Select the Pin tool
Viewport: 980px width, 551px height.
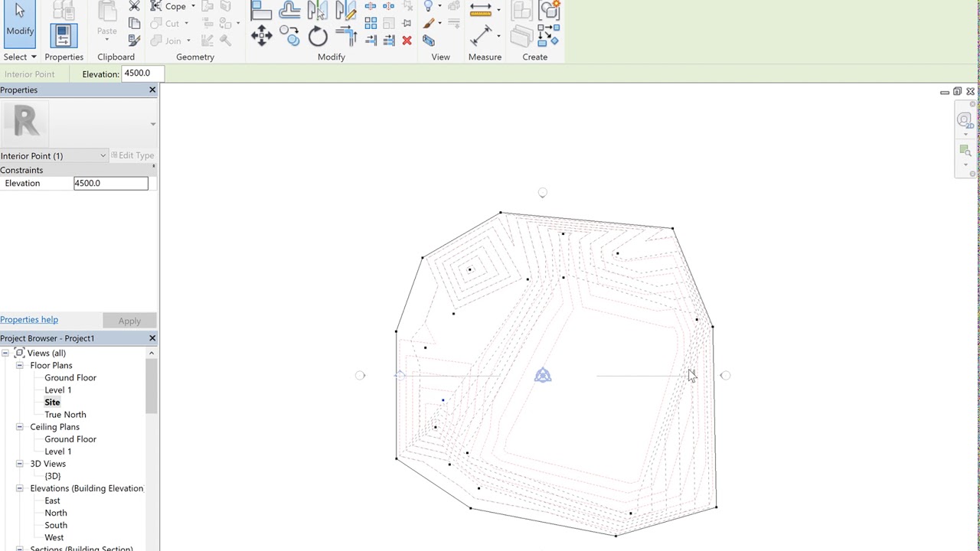pos(407,23)
